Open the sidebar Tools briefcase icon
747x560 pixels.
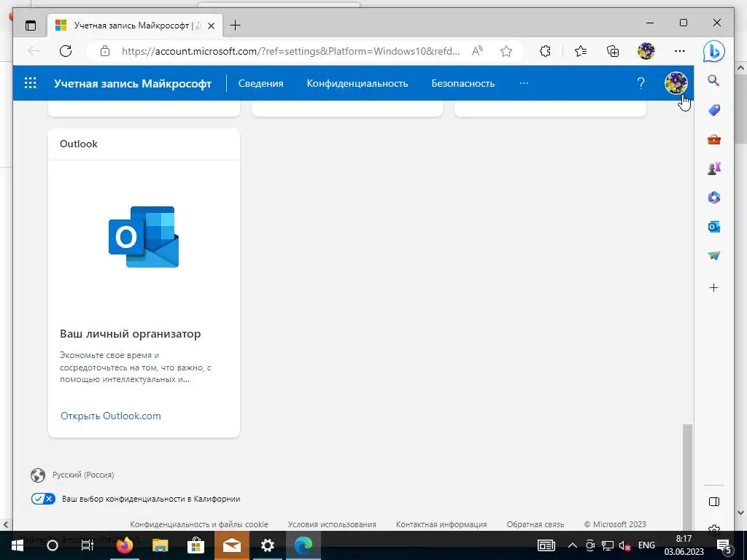(713, 139)
